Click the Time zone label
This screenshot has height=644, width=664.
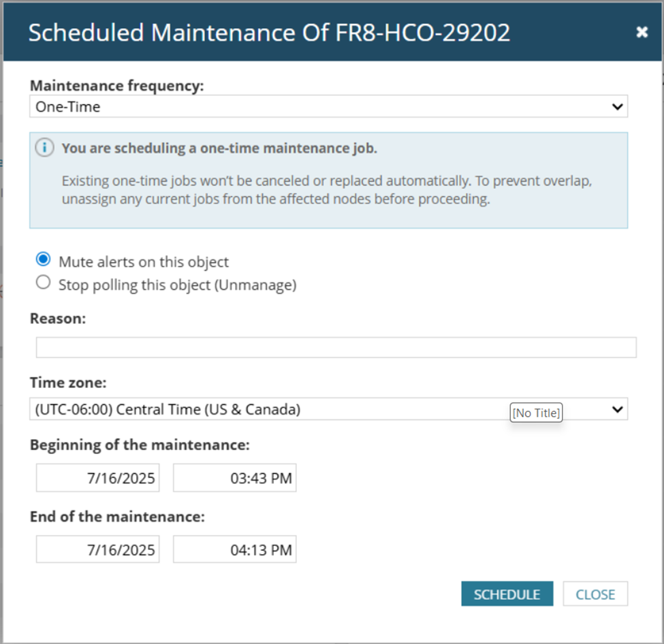68,383
